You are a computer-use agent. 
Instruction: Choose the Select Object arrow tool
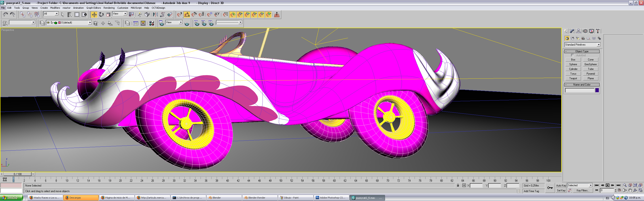(63, 15)
